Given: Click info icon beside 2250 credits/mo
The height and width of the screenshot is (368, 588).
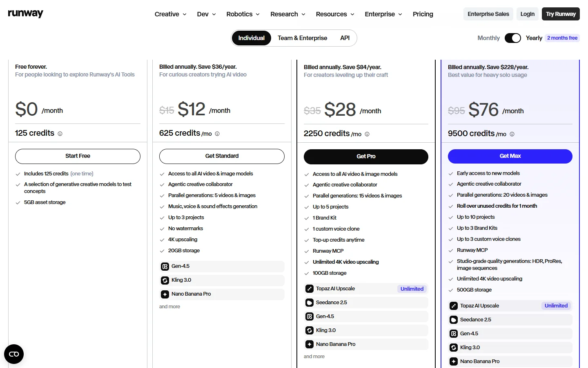Looking at the screenshot, I should (367, 134).
